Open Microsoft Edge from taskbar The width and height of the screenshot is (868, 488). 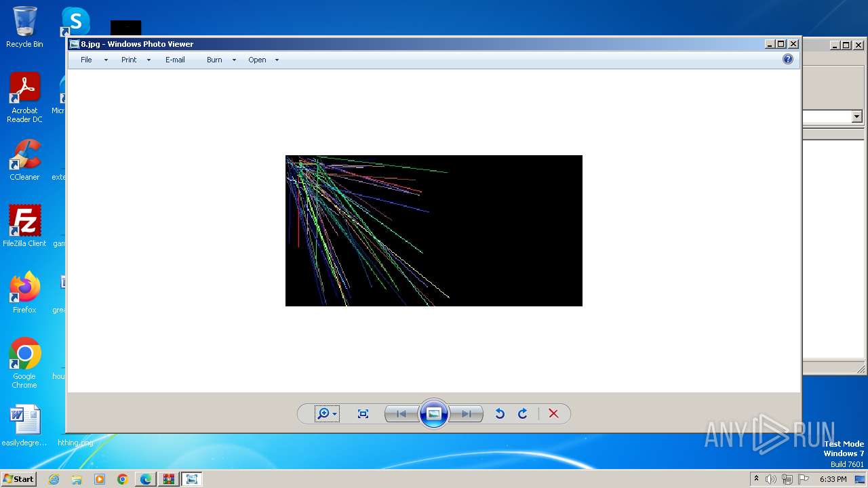146,479
